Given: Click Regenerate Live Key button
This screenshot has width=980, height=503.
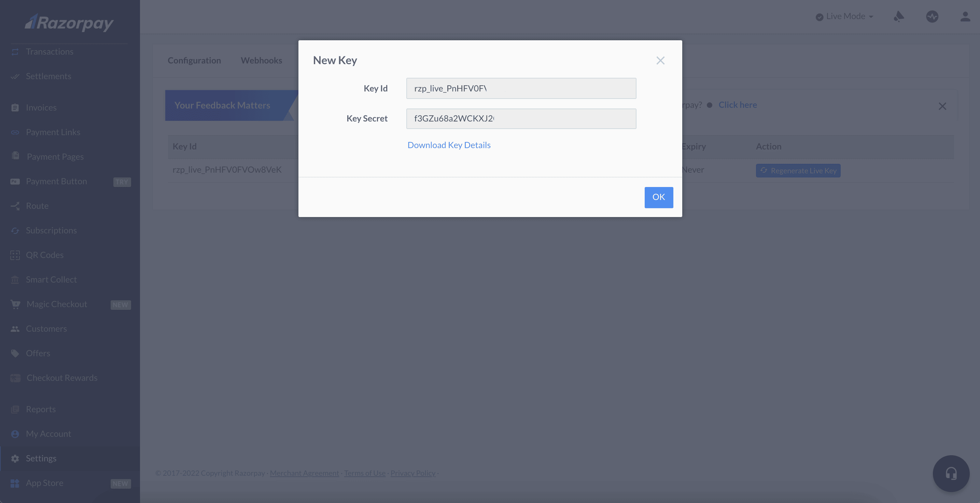Looking at the screenshot, I should coord(798,171).
